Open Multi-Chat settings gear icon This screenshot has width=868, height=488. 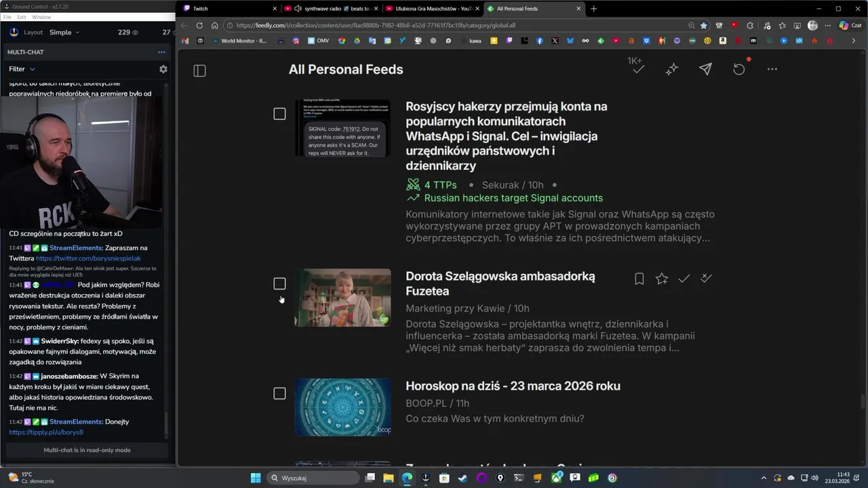[x=163, y=69]
